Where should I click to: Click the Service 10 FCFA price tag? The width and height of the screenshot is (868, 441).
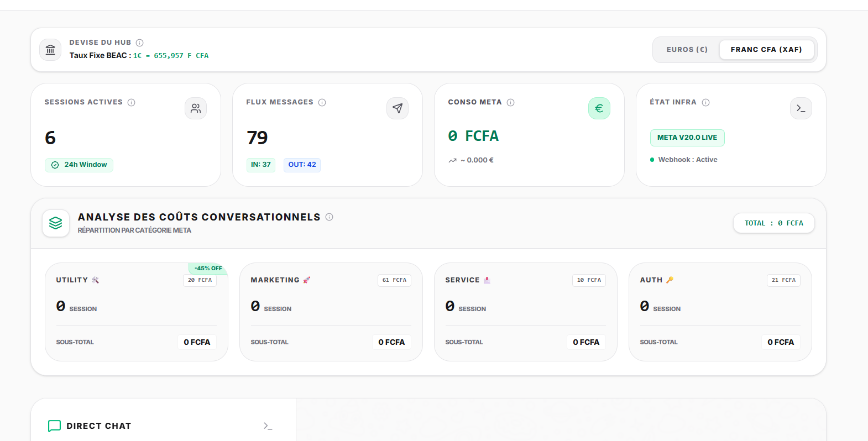[589, 280]
